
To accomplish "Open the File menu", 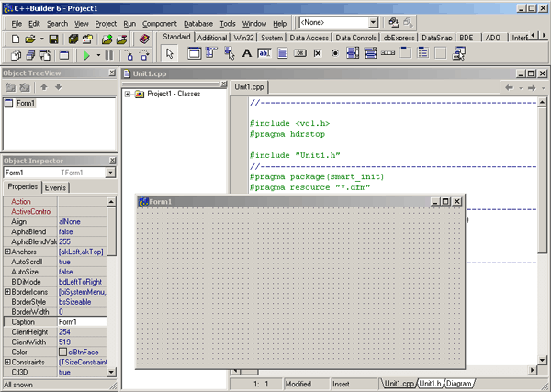I will click(x=17, y=24).
